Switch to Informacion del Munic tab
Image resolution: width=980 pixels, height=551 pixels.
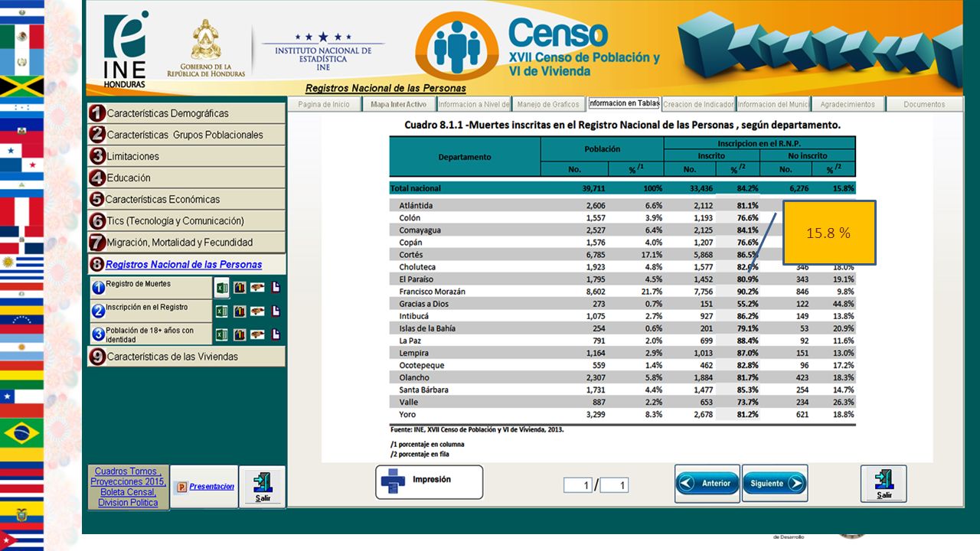[x=773, y=104]
